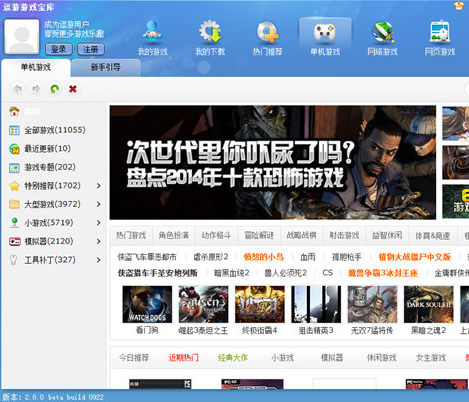Screen dimensions: 469x402
Task: Open the CS game link
Action: click(328, 273)
